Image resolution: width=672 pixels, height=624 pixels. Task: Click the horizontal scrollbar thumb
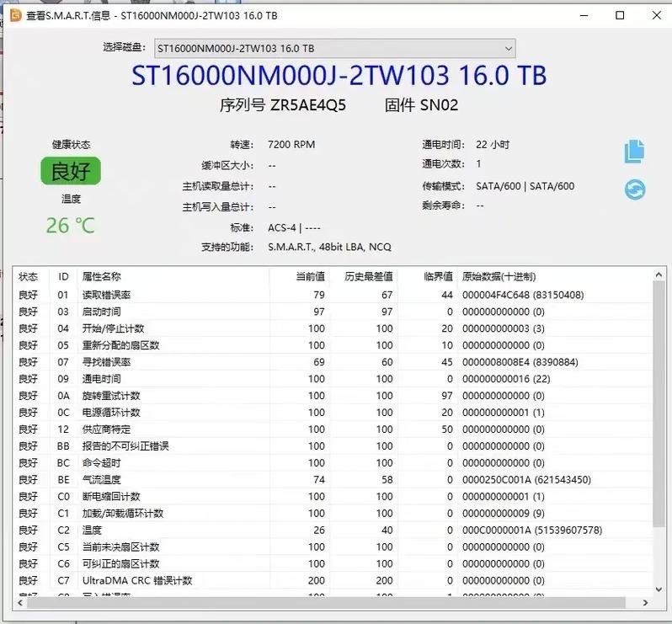pos(326,603)
